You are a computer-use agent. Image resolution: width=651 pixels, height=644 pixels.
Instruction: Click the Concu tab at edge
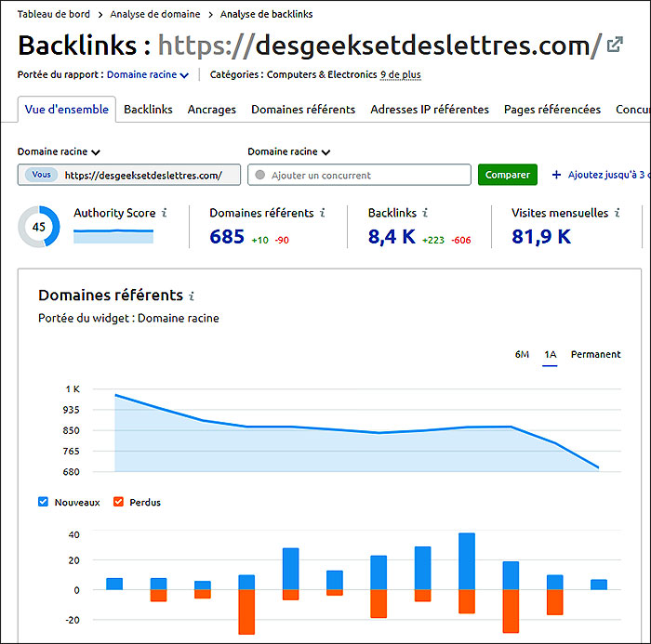(632, 110)
